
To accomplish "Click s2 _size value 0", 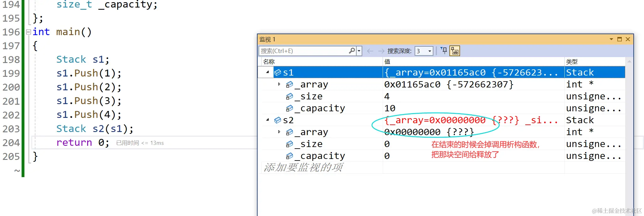I will tap(387, 144).
